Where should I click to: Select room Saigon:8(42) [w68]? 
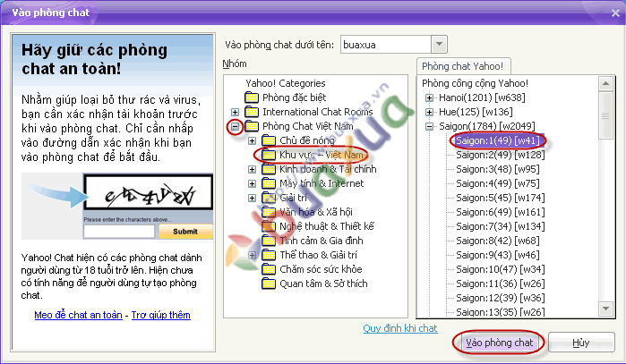[497, 241]
